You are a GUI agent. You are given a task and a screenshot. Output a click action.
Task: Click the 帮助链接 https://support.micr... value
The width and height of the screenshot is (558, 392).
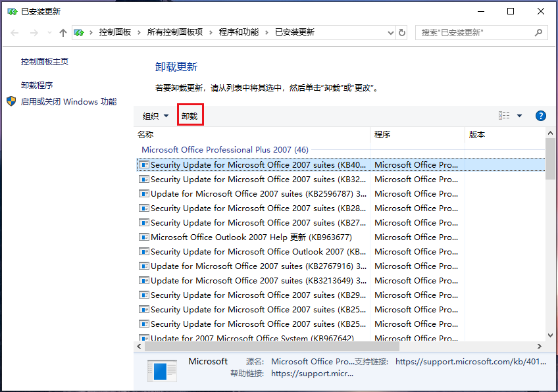click(x=312, y=374)
